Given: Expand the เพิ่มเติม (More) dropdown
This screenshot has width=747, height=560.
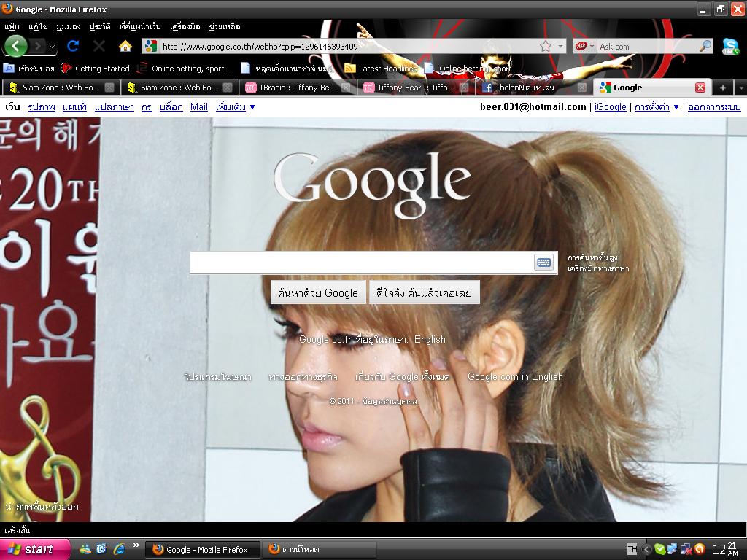Looking at the screenshot, I should pos(235,107).
